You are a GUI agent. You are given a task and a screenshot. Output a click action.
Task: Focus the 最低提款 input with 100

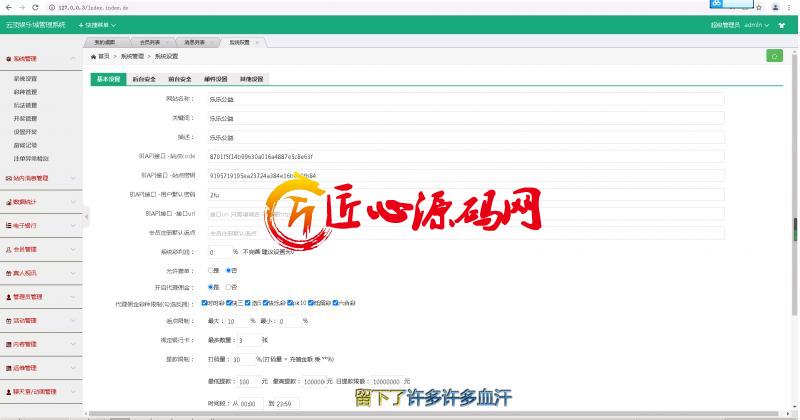pyautogui.click(x=249, y=382)
